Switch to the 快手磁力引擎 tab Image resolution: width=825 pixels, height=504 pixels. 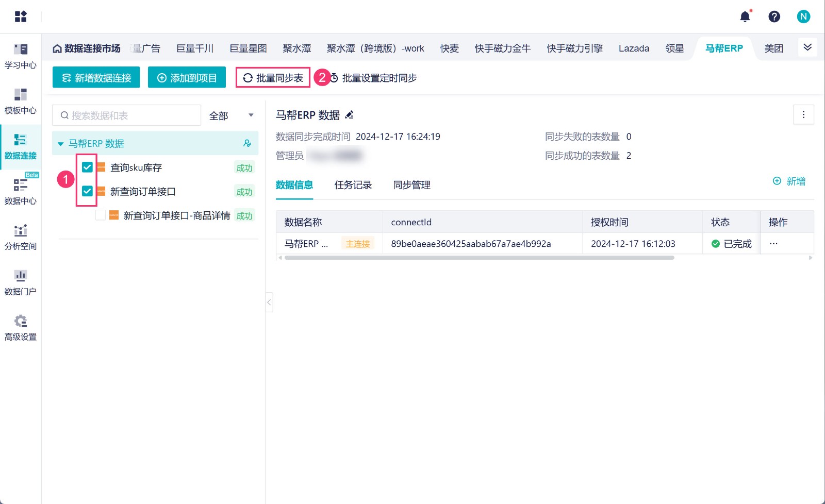[574, 48]
